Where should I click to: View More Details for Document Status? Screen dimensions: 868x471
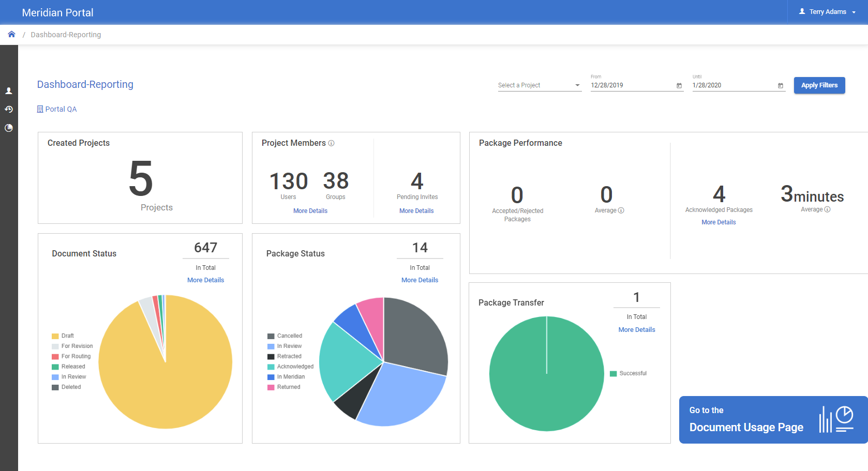205,280
